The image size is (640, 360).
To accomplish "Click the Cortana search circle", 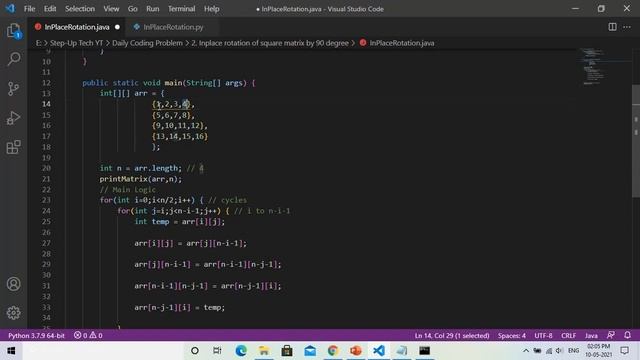I will 195,351.
